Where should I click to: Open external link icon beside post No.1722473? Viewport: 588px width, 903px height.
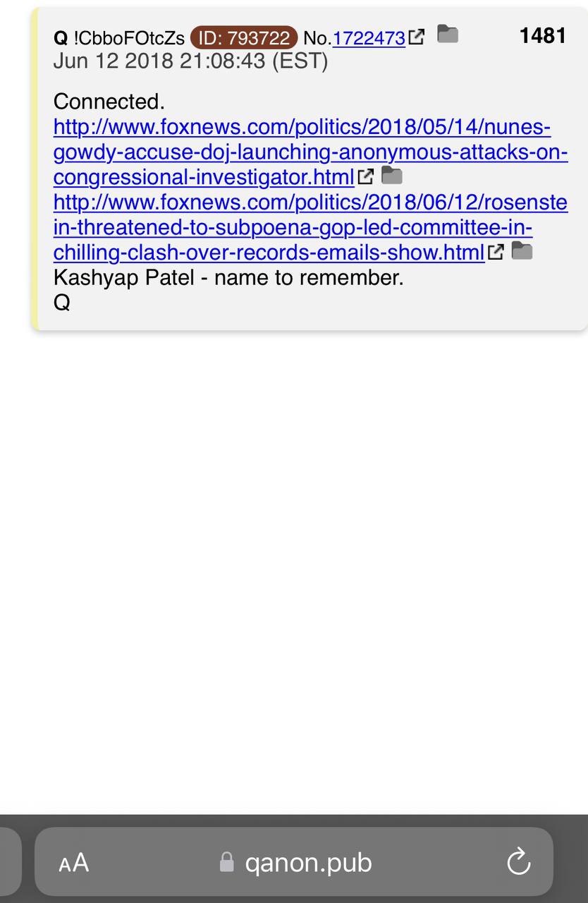(417, 37)
